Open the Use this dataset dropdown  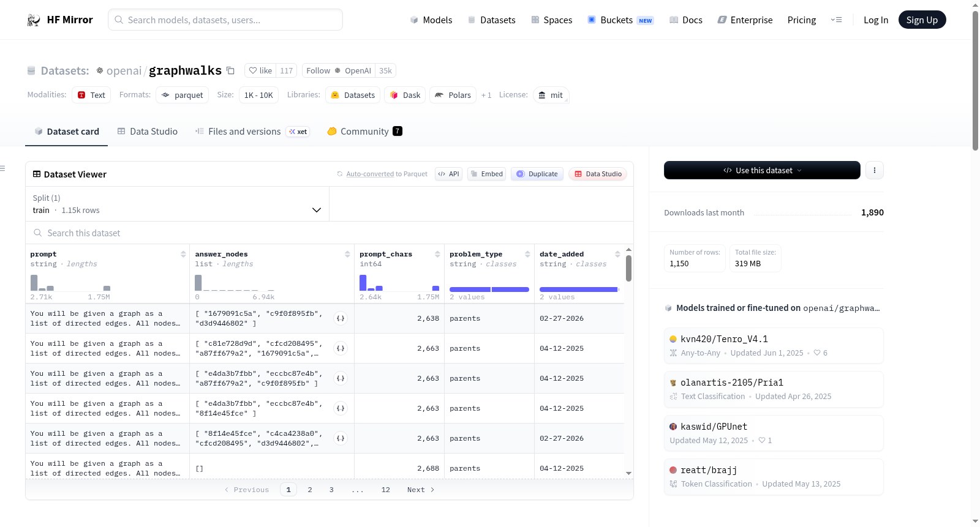(x=762, y=170)
